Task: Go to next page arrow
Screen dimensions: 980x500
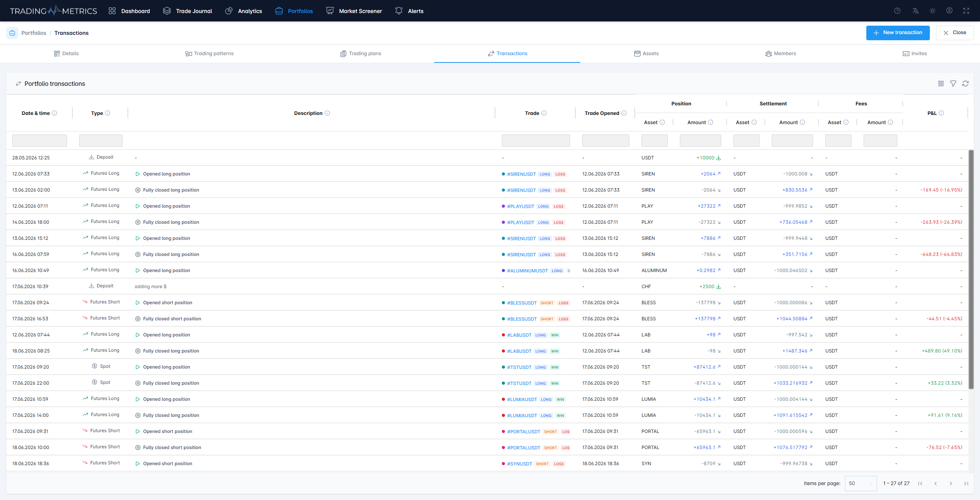Action: tap(951, 484)
